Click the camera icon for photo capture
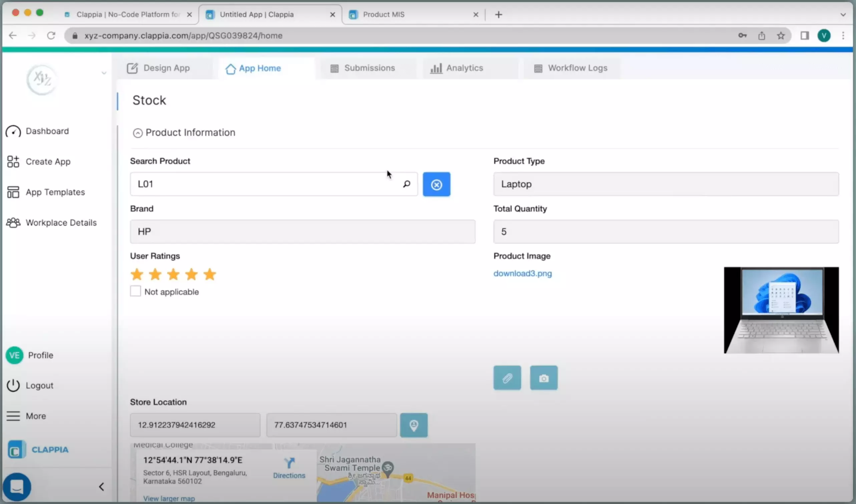This screenshot has width=856, height=504. [544, 377]
